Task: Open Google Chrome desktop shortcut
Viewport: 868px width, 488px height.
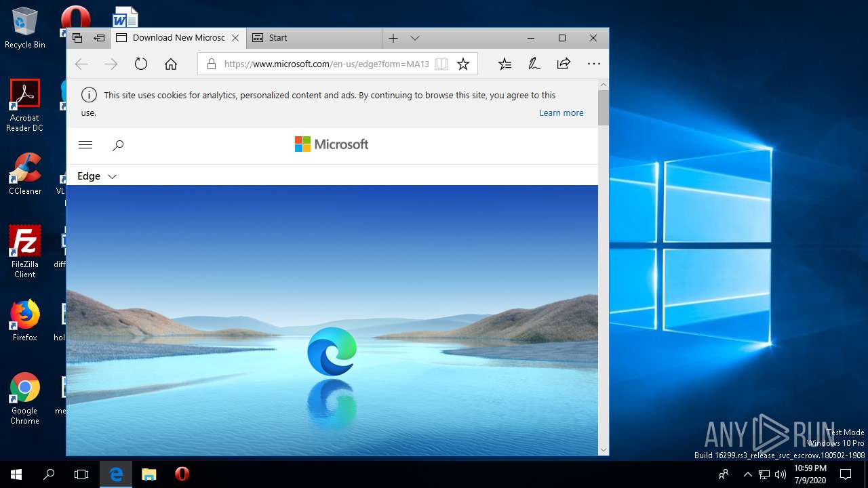Action: coord(25,399)
